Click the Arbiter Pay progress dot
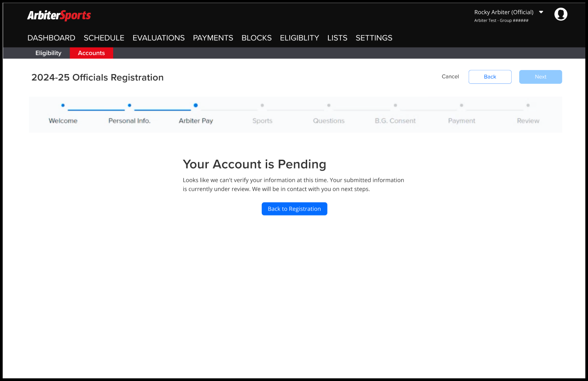The image size is (588, 381). pos(196,105)
